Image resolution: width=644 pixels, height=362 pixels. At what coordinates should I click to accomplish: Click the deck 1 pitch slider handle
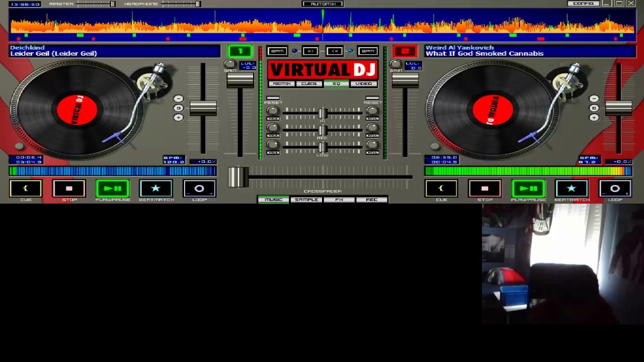203,108
